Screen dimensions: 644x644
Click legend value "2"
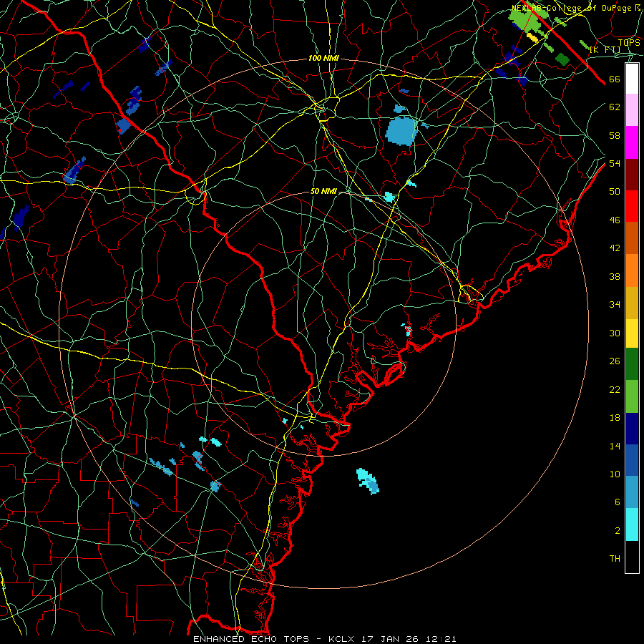[x=618, y=531]
